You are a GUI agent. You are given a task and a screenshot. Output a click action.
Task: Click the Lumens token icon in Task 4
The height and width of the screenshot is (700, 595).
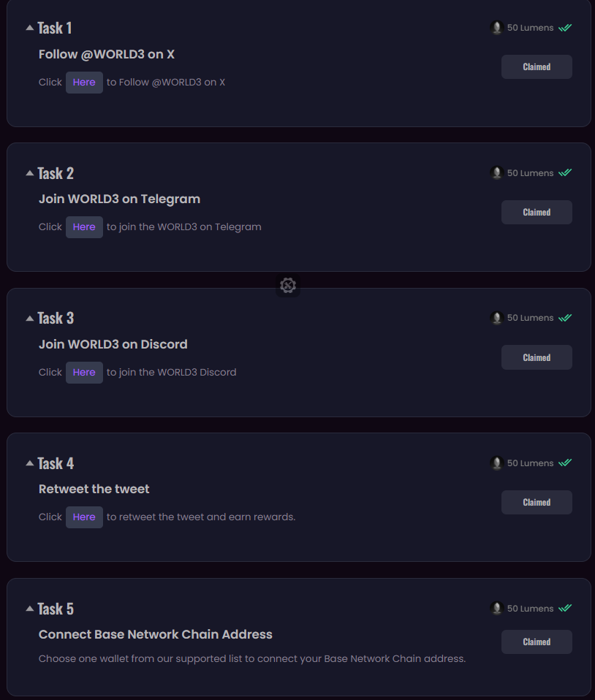(497, 463)
